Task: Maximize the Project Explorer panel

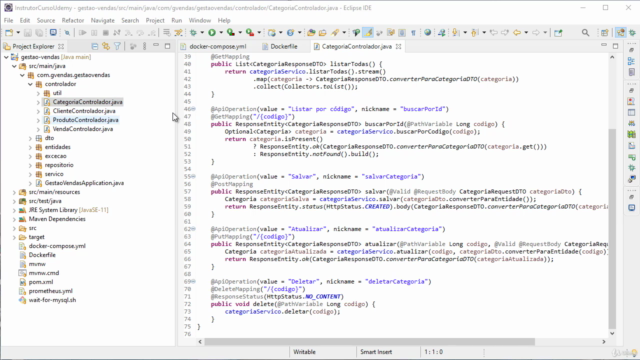Action: pos(167,46)
